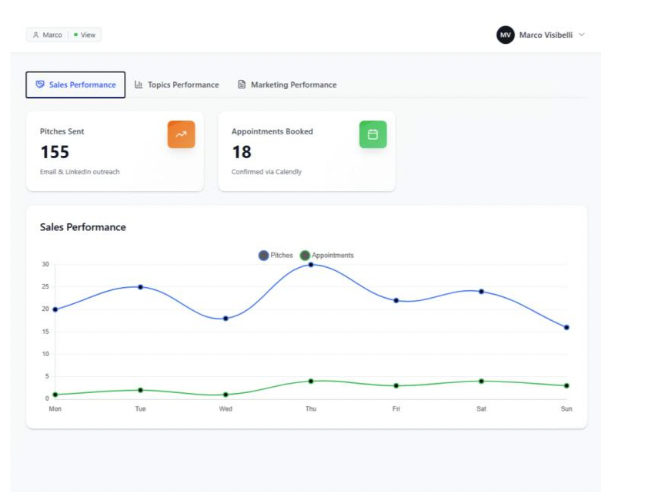Viewport: 662px width, 500px height.
Task: Click the orange trending arrow icon
Action: [181, 134]
